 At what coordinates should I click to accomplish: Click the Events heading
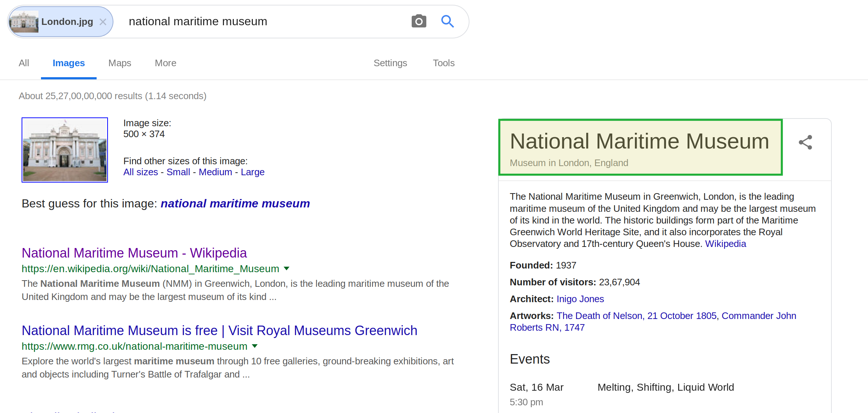[530, 359]
